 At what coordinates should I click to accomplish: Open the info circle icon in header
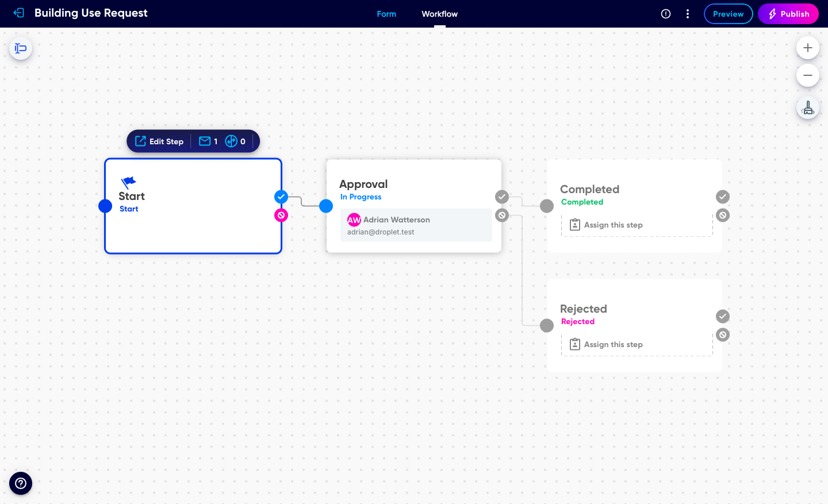(666, 14)
